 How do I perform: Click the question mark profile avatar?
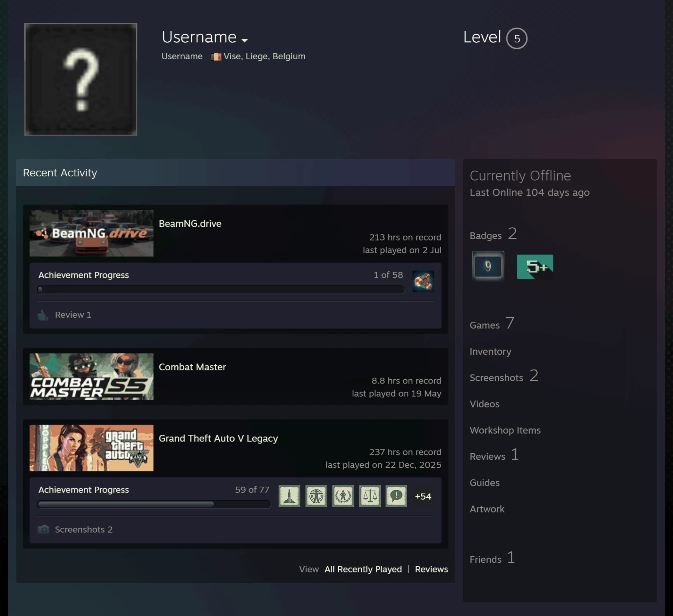click(x=81, y=80)
